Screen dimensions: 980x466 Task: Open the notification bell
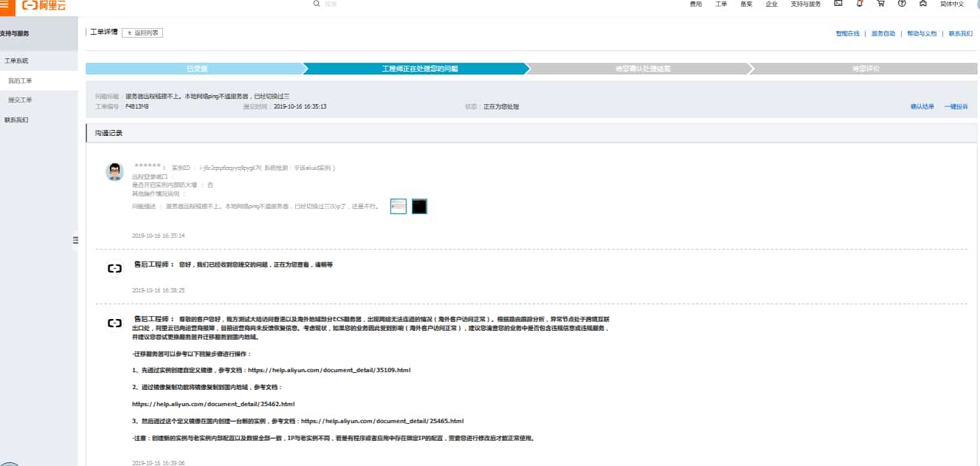[860, 4]
